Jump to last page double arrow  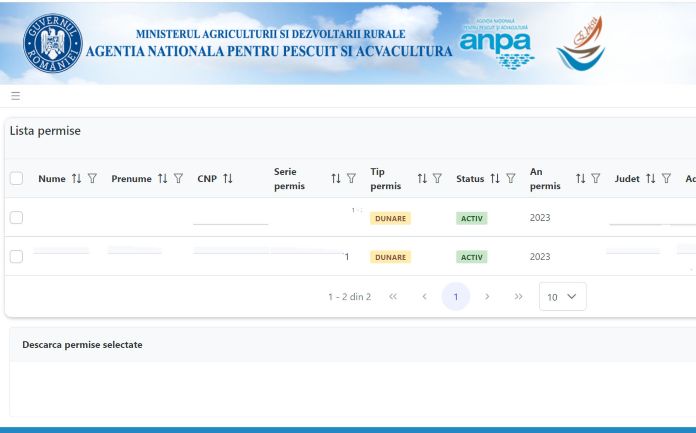(518, 297)
